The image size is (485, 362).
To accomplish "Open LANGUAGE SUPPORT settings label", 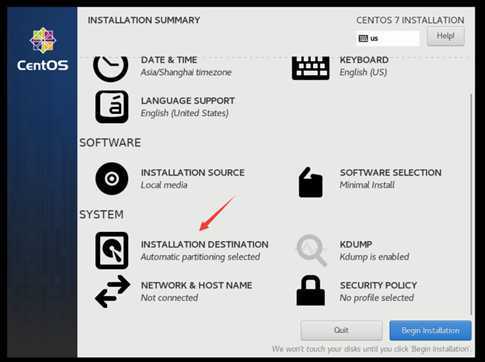I will coord(188,101).
